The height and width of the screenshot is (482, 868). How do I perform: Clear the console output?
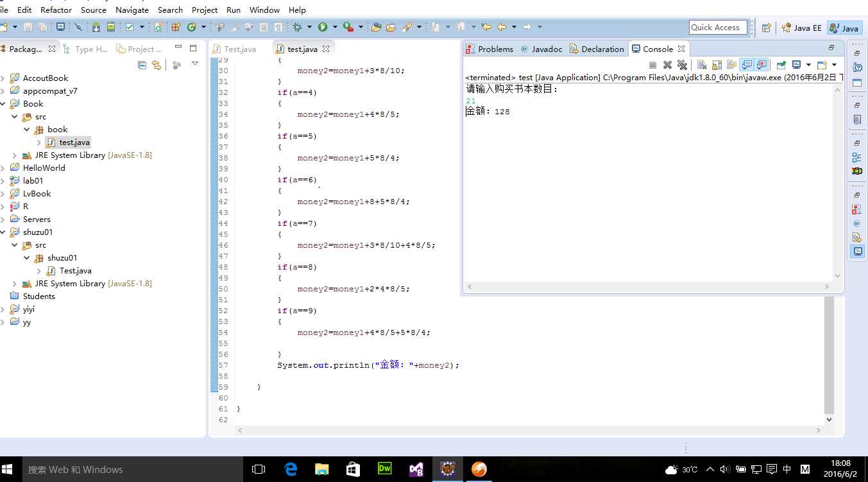702,65
